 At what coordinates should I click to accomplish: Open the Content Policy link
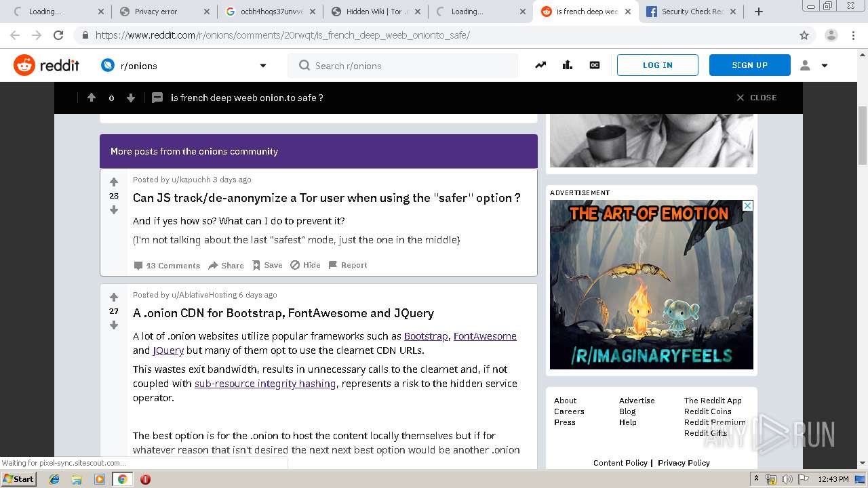pos(620,463)
